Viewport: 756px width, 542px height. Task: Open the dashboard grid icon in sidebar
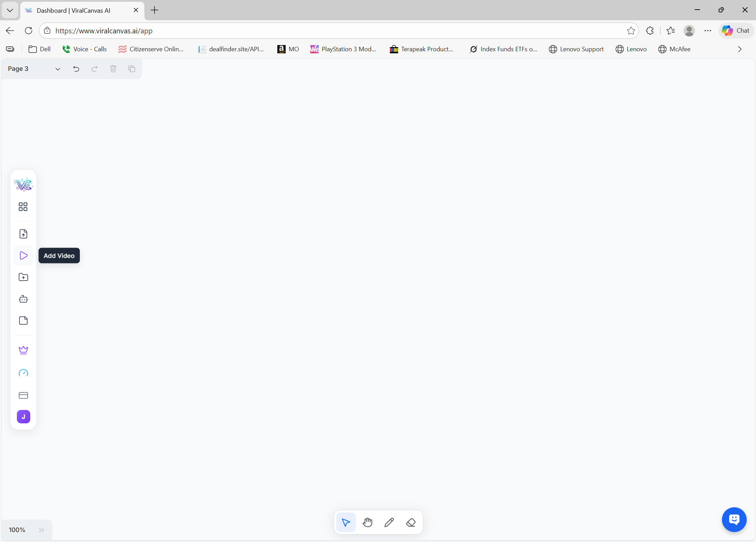click(x=23, y=207)
